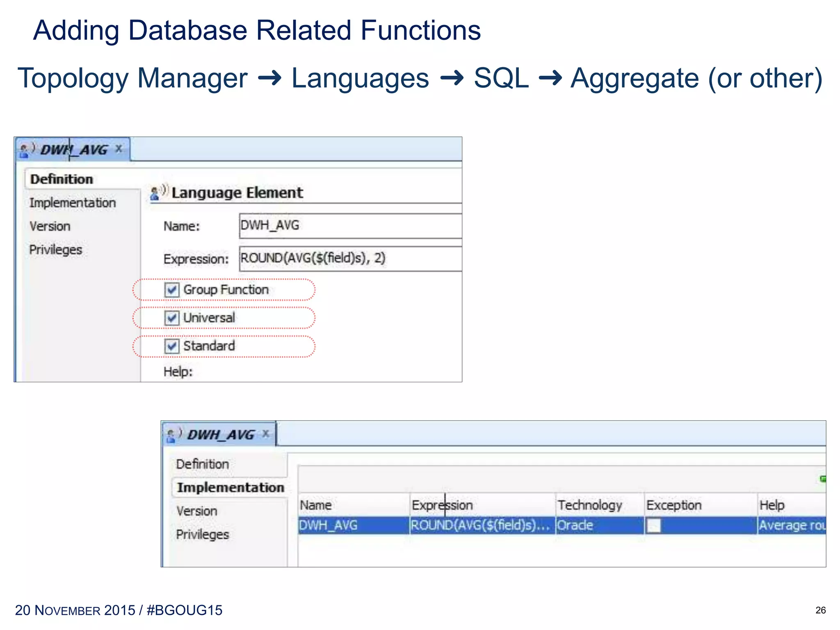Click the Language Element header icon
Viewport: 840px width, 630px height.
click(158, 192)
